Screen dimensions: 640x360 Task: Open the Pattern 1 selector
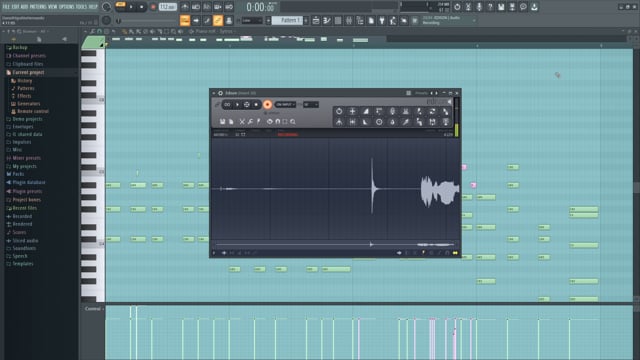tap(287, 20)
